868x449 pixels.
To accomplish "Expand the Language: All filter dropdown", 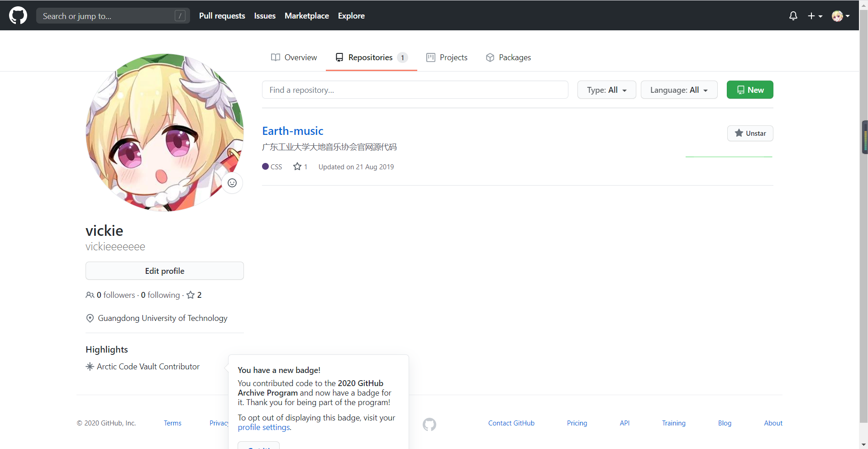I will (679, 90).
